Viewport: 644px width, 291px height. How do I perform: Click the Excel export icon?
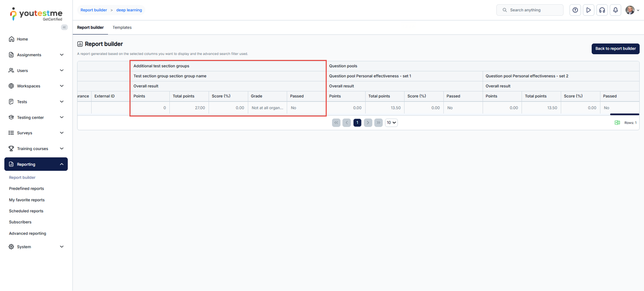(617, 123)
